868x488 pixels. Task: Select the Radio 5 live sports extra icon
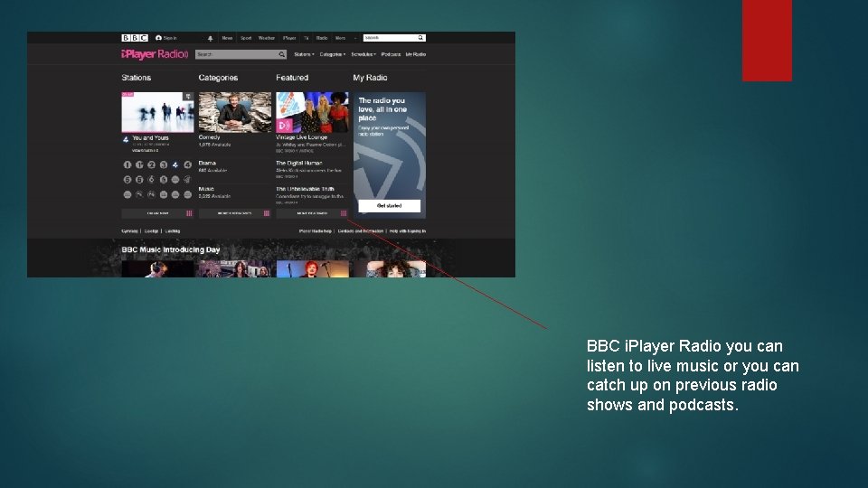[x=139, y=179]
